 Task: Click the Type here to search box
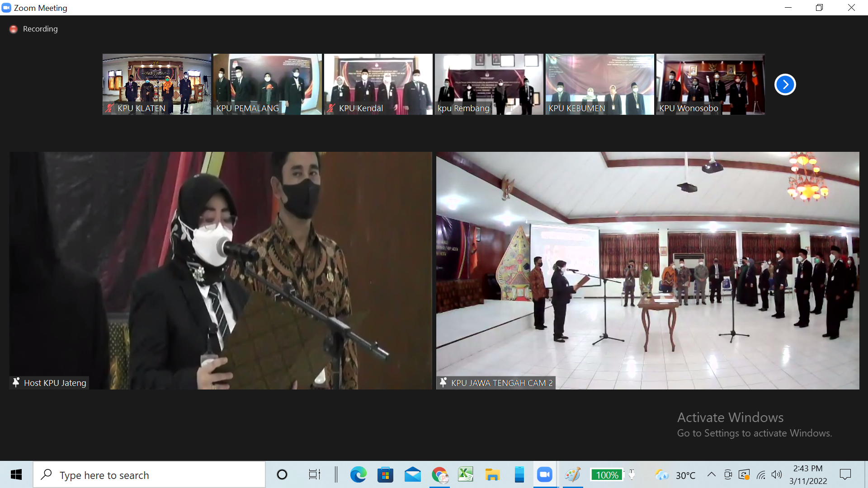(149, 475)
